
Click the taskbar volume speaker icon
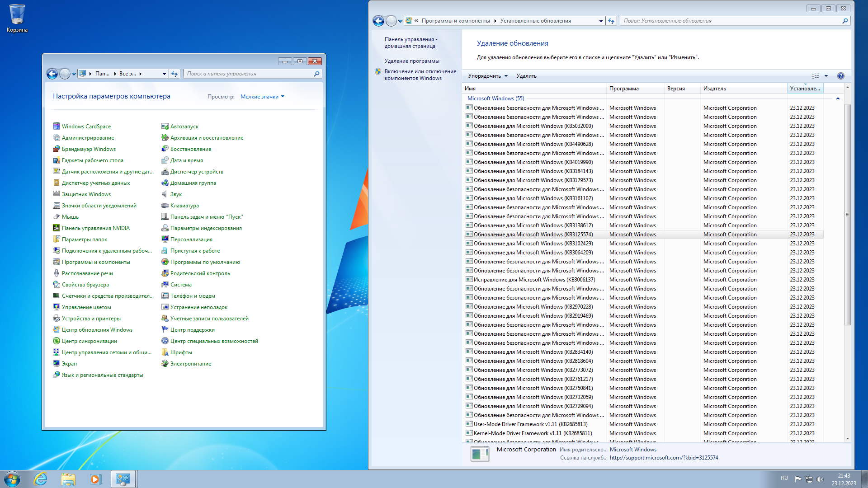pos(820,479)
